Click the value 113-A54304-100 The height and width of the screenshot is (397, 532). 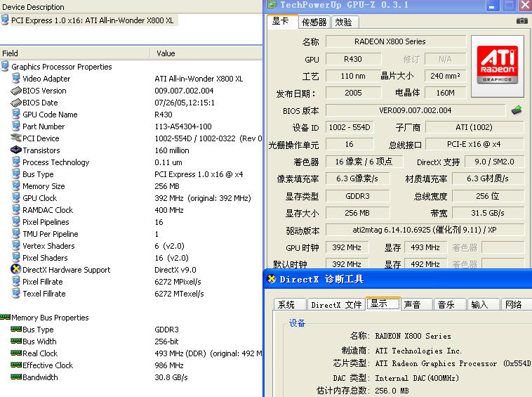click(x=183, y=126)
